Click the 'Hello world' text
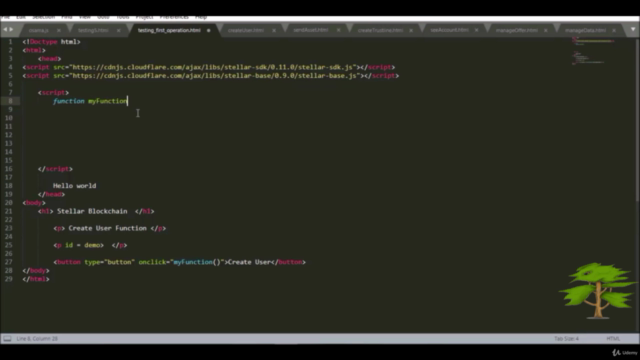This screenshot has width=640, height=360. point(75,186)
